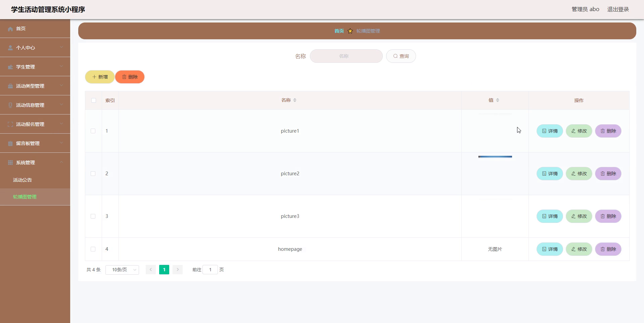Click purple 删除 for picture2
This screenshot has height=323, width=644.
pyautogui.click(x=608, y=174)
